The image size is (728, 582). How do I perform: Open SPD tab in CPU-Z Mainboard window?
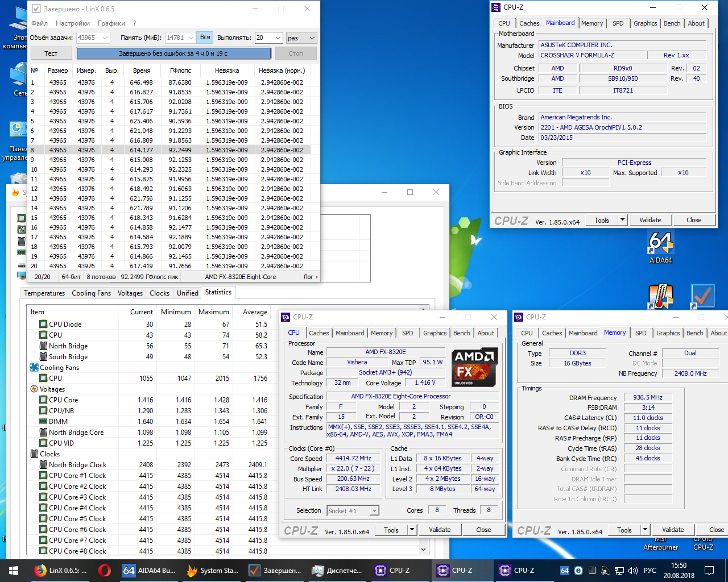click(x=618, y=23)
